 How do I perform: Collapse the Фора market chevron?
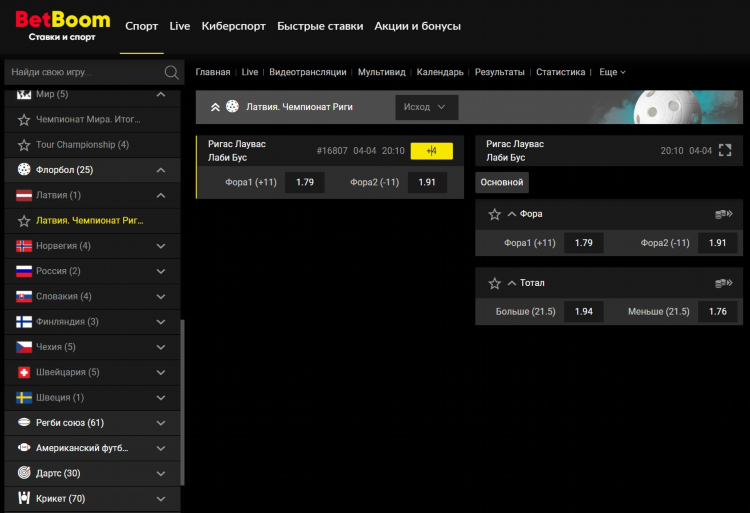pyautogui.click(x=511, y=214)
